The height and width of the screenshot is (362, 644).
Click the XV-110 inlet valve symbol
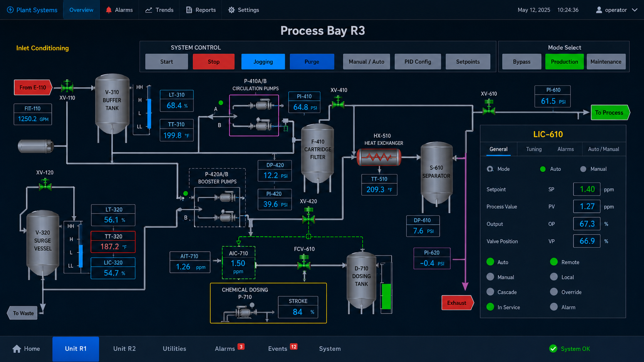pyautogui.click(x=67, y=87)
